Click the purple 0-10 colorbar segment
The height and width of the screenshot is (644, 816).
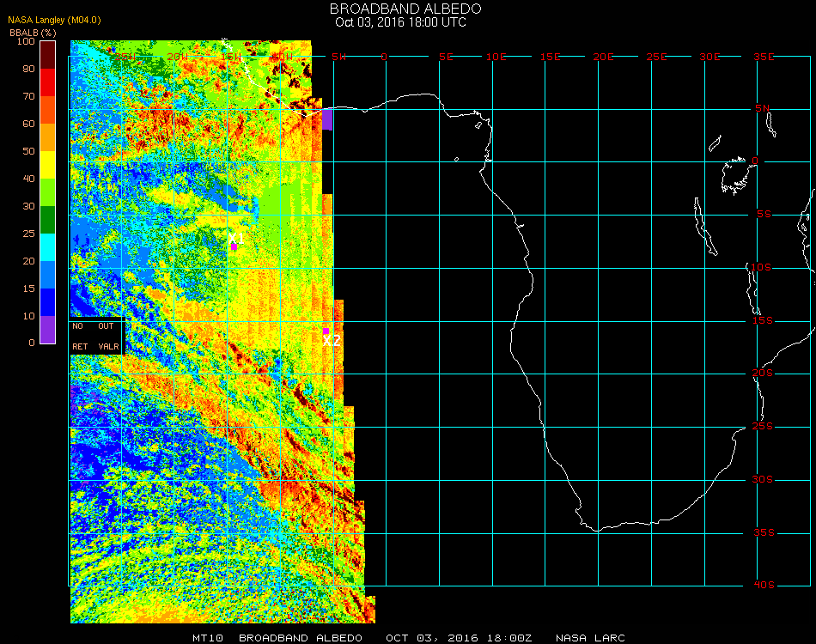48,330
